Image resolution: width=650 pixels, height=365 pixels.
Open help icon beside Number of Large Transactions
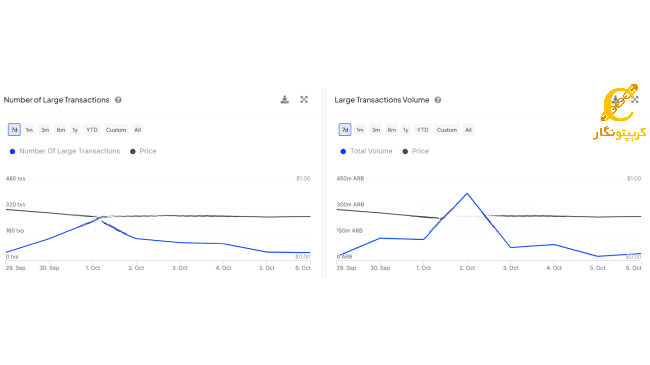pyautogui.click(x=118, y=100)
